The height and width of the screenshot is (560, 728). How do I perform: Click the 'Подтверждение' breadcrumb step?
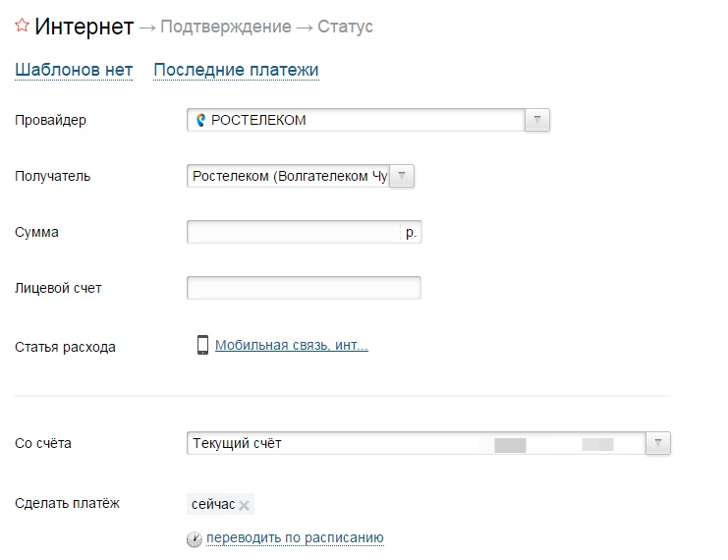(x=225, y=27)
